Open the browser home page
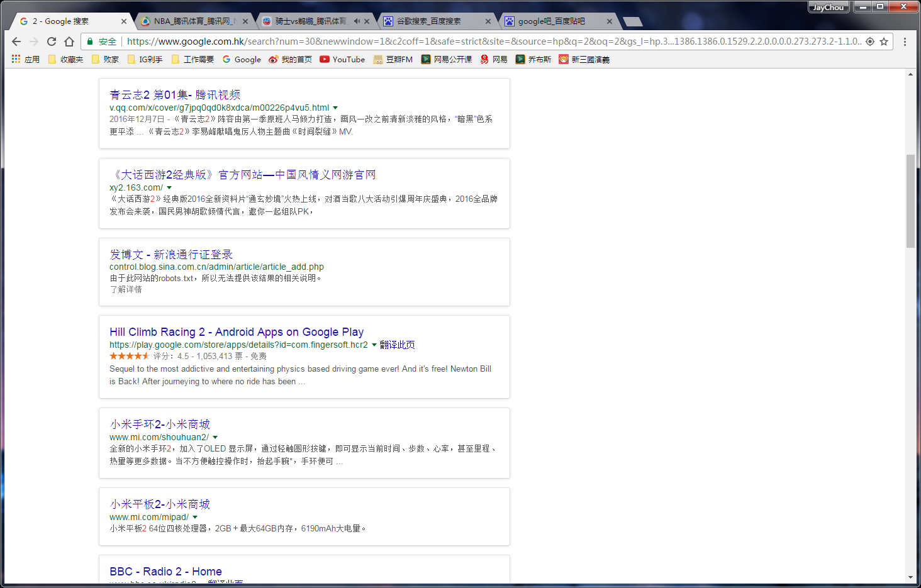 coord(69,42)
